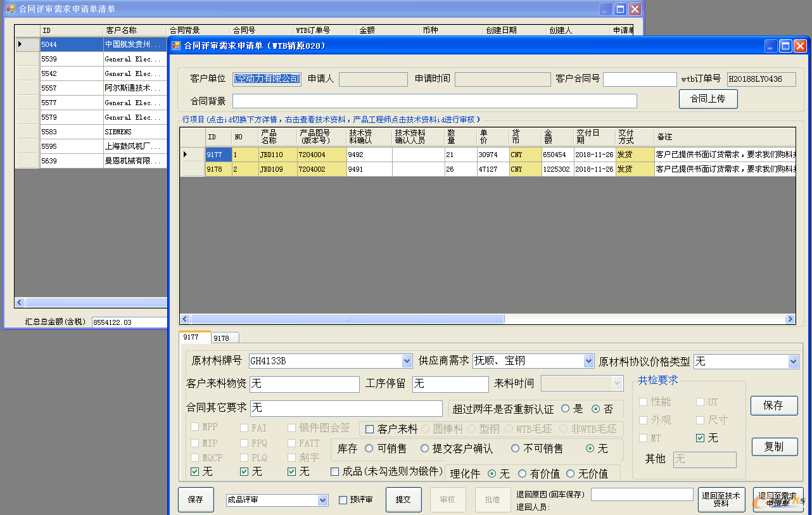This screenshot has height=515, width=812.
Task: Click the 退回至需求申请单 button
Action: pyautogui.click(x=778, y=500)
